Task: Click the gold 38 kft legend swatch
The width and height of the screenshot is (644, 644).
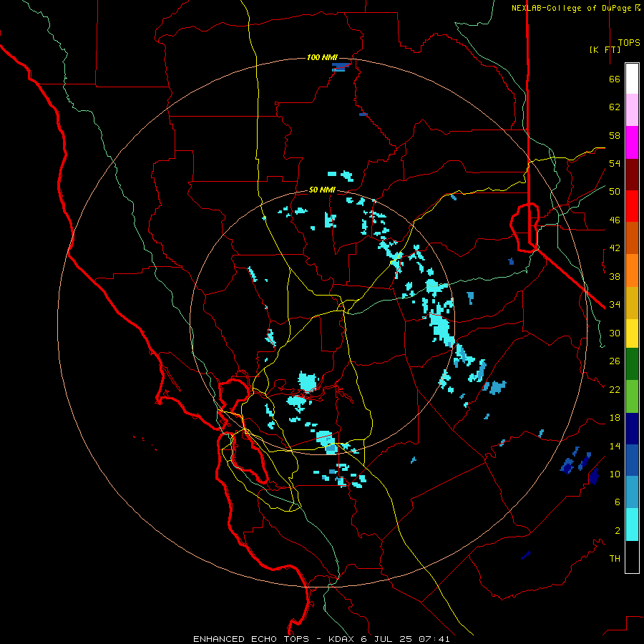Action: coord(632,303)
